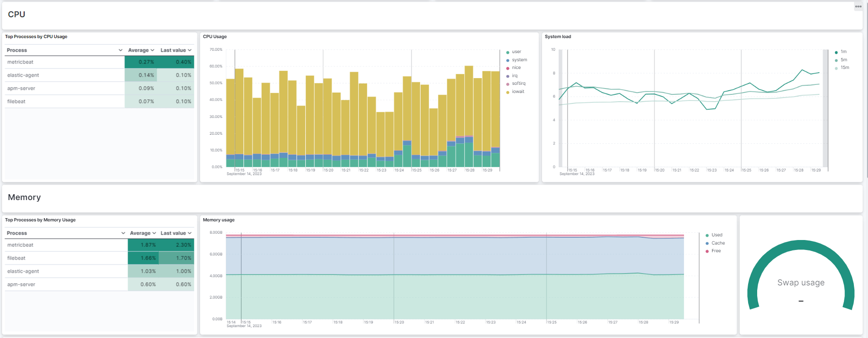This screenshot has width=868, height=338.
Task: Open the panel options ellipsis menu
Action: pyautogui.click(x=858, y=6)
